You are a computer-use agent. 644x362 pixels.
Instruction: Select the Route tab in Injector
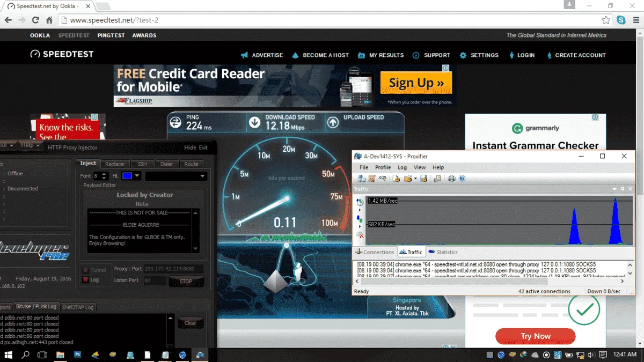click(x=192, y=164)
